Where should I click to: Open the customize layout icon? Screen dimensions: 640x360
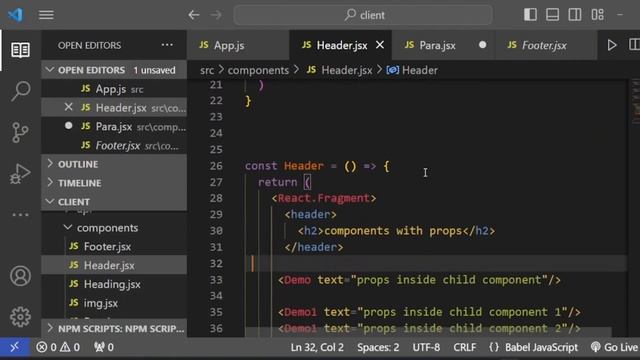tap(598, 15)
